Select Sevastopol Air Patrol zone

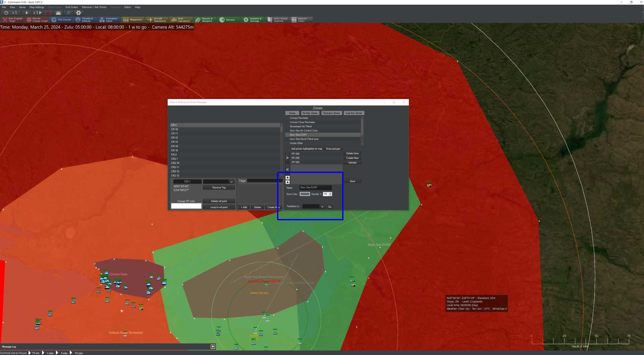[323, 126]
